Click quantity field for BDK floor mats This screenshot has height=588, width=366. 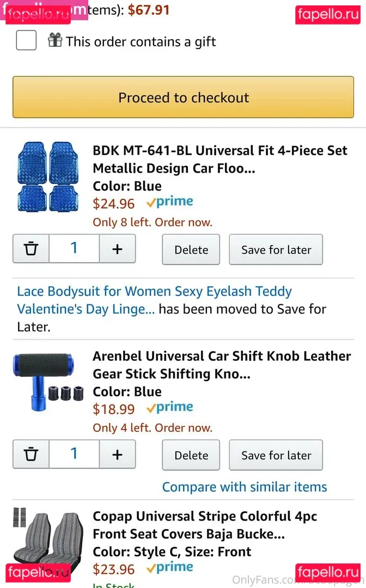[74, 249]
